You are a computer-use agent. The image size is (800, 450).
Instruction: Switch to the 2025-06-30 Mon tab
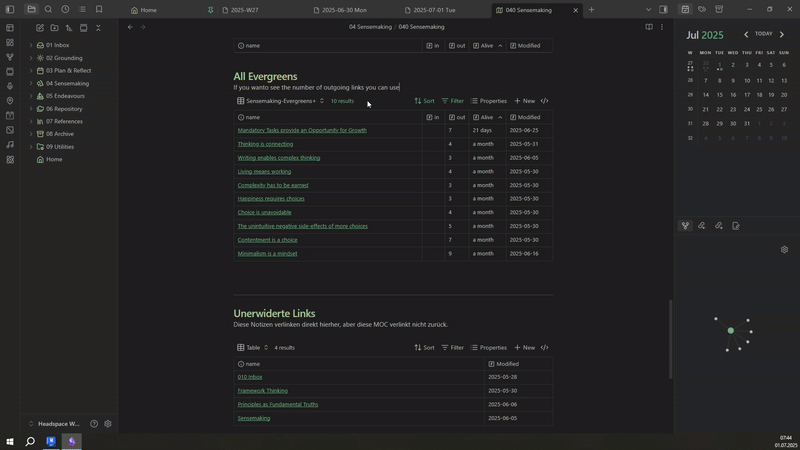pos(344,10)
